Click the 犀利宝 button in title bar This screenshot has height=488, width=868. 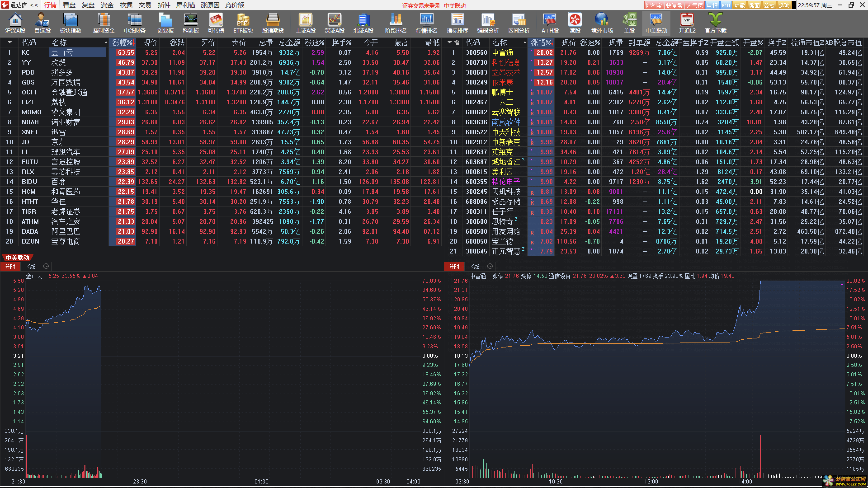654,5
